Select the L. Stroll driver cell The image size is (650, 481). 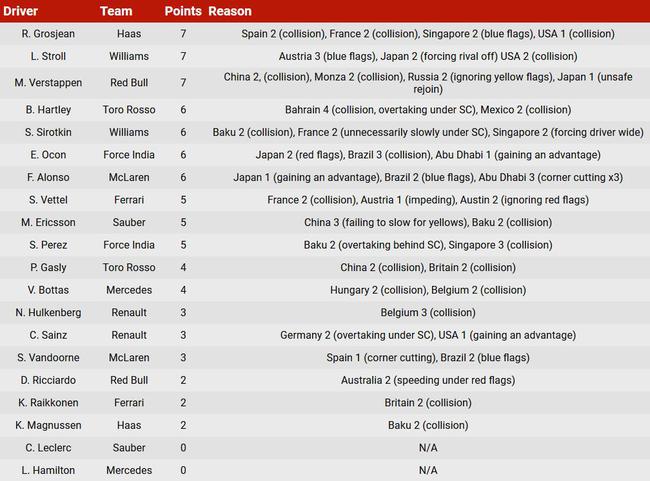(48, 56)
